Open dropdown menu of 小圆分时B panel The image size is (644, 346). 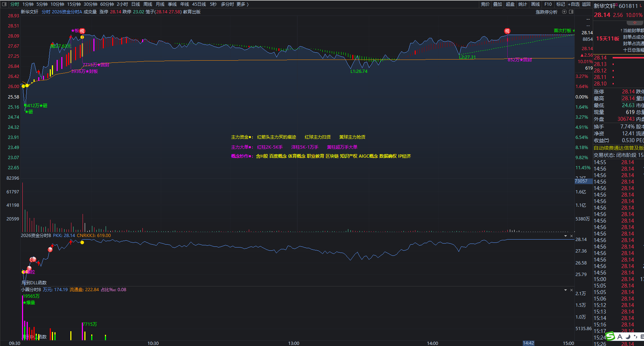coord(566,290)
